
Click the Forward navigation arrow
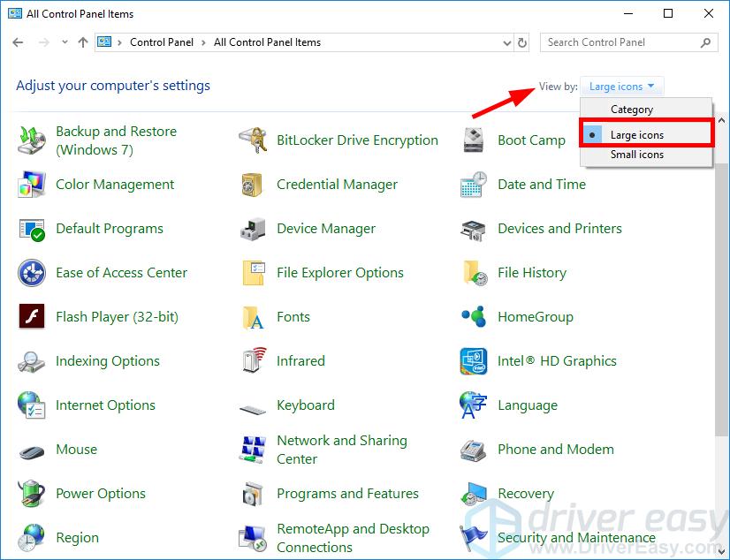[44, 42]
